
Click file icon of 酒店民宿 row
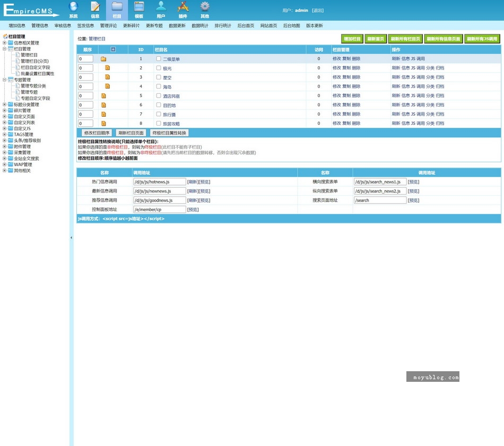[x=103, y=96]
